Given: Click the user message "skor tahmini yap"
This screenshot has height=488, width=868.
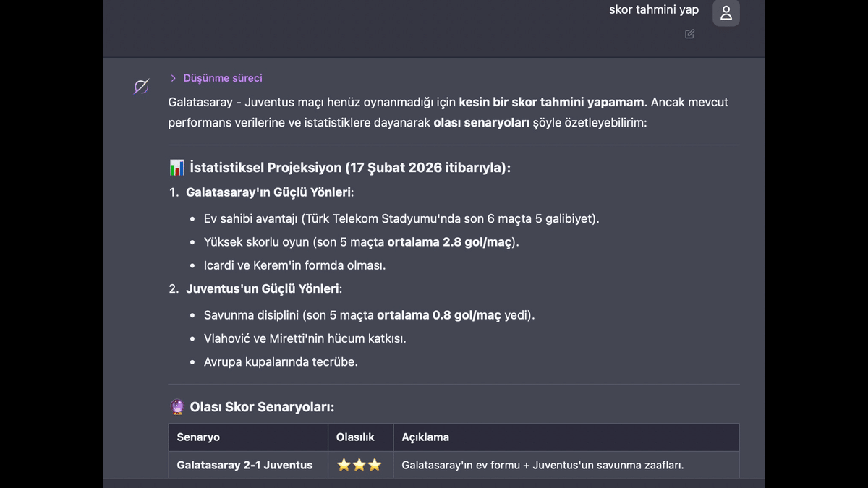Looking at the screenshot, I should 654,10.
